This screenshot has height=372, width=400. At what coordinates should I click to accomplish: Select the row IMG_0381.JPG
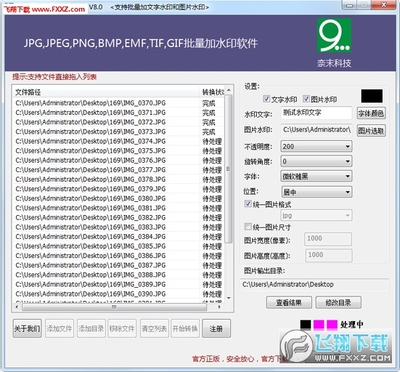coord(119,208)
